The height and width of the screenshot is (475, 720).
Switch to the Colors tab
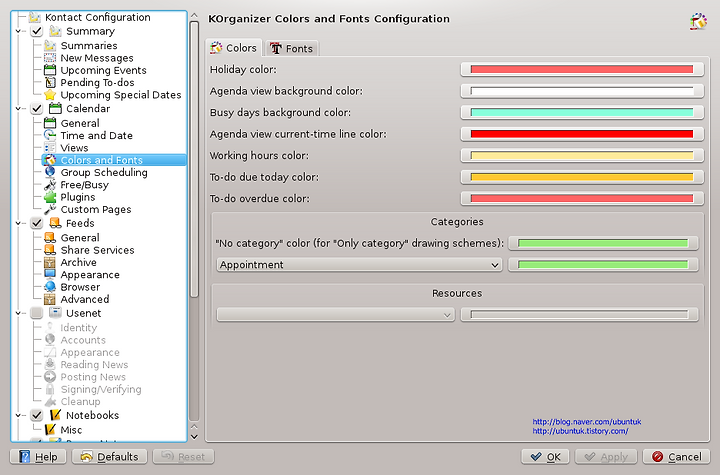233,48
